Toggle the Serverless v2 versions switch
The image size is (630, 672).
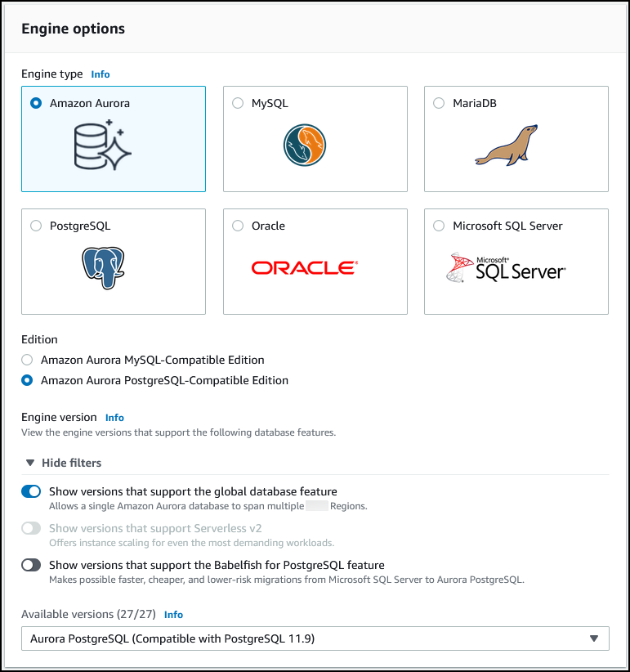click(x=31, y=528)
